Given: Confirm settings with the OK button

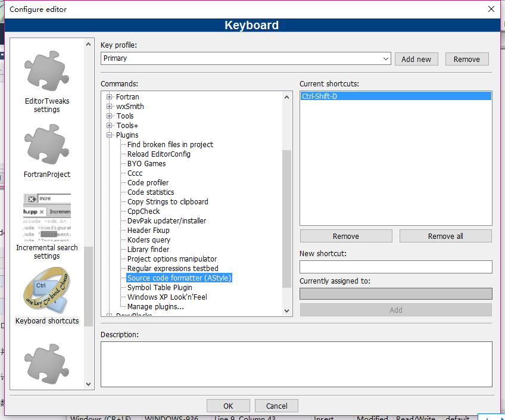Looking at the screenshot, I should 228,406.
